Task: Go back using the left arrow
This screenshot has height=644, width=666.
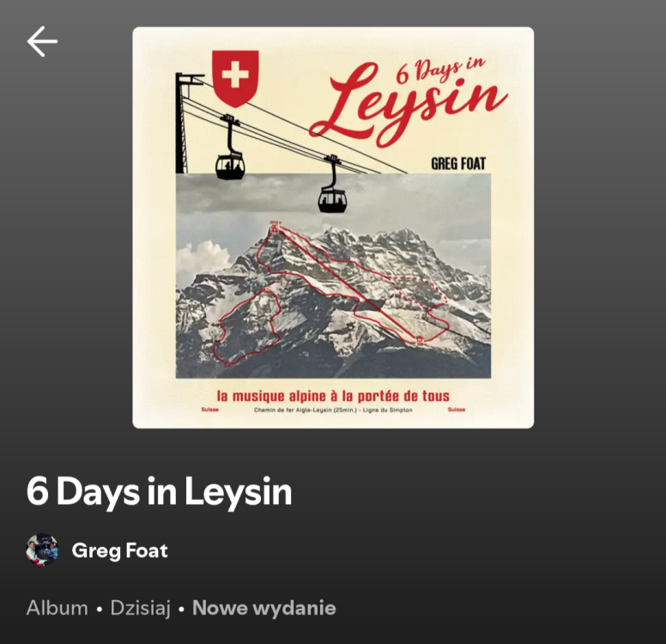Action: pos(42,42)
